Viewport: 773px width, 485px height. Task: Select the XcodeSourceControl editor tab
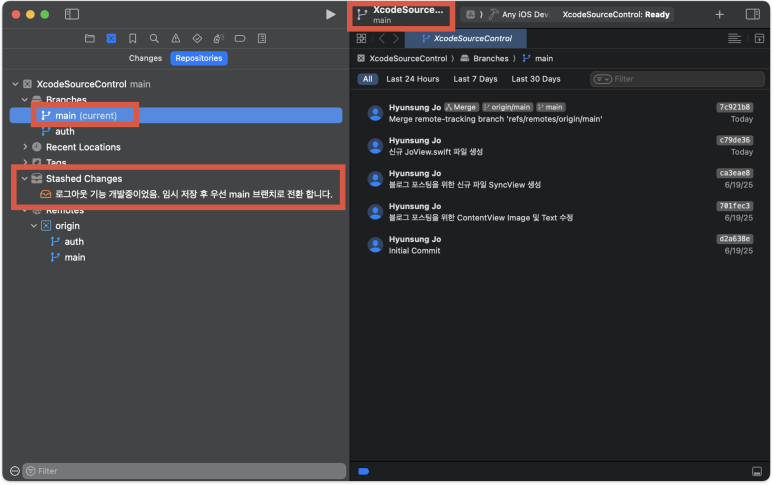click(x=466, y=38)
